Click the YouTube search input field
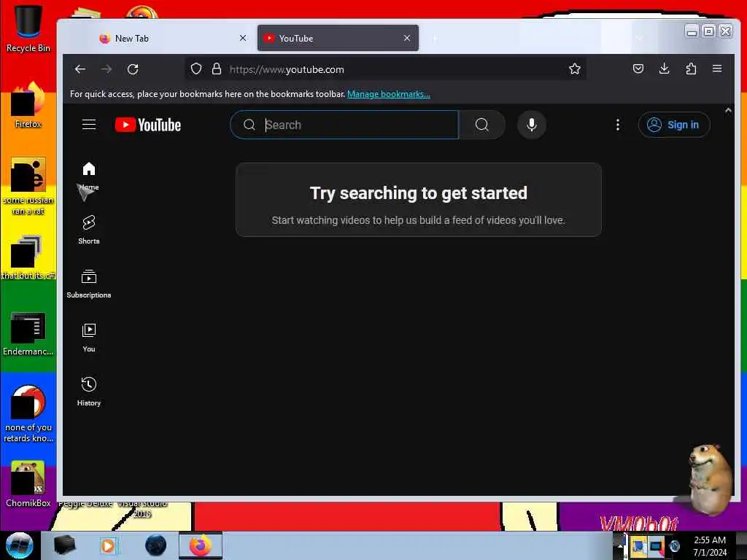747x560 pixels. (344, 125)
